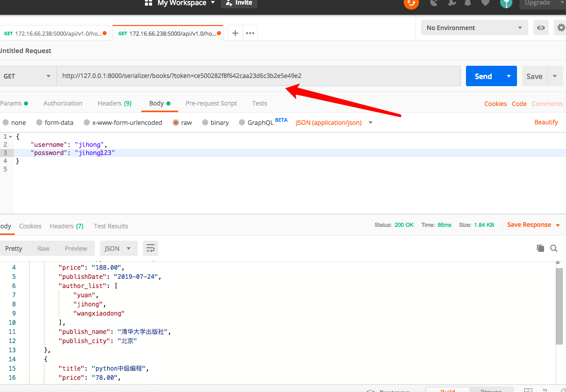Open the Comments link
This screenshot has width=566, height=392.
tap(547, 103)
